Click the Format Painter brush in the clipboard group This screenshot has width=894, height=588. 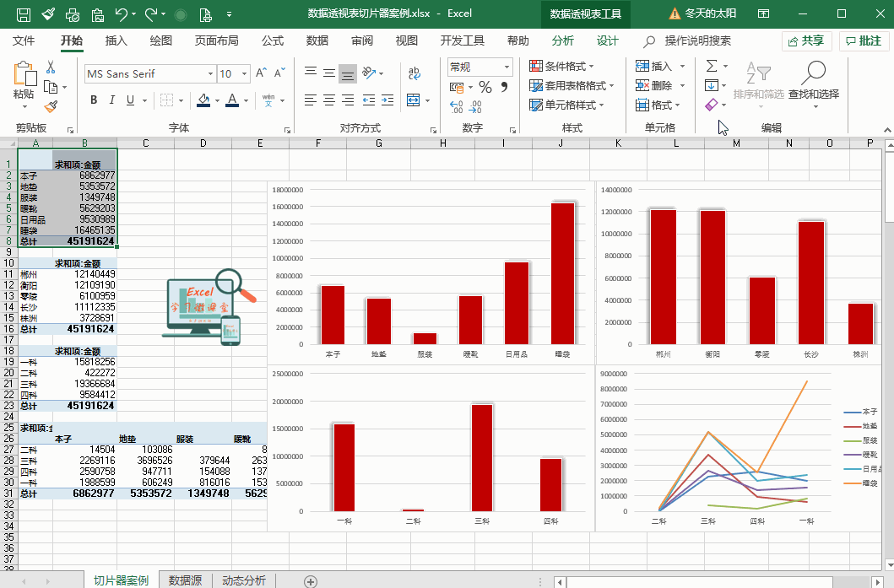pos(51,106)
